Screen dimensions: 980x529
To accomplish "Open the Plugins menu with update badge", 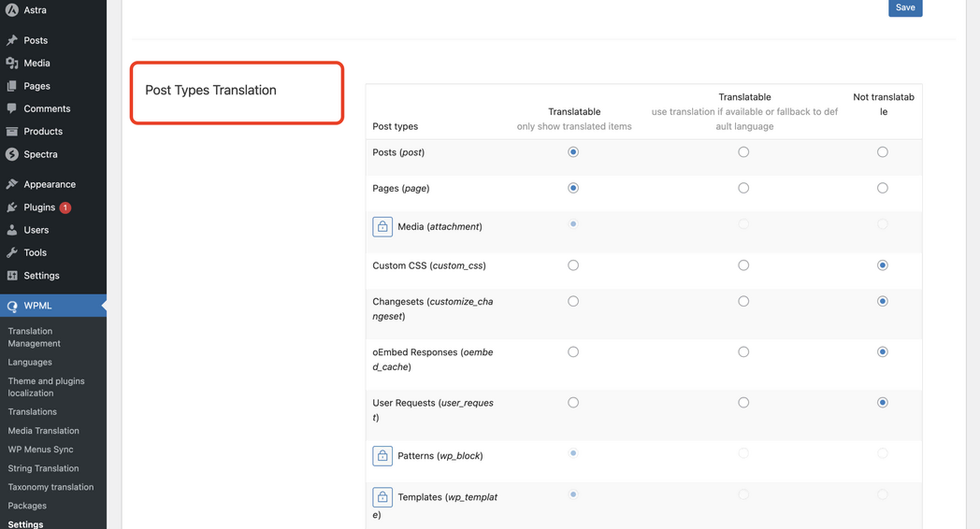I will (39, 207).
